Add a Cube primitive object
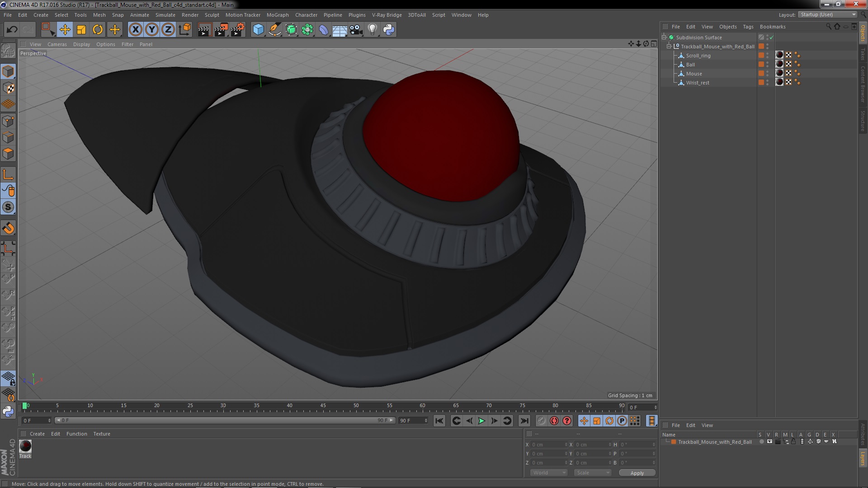This screenshot has height=488, width=868. point(258,30)
